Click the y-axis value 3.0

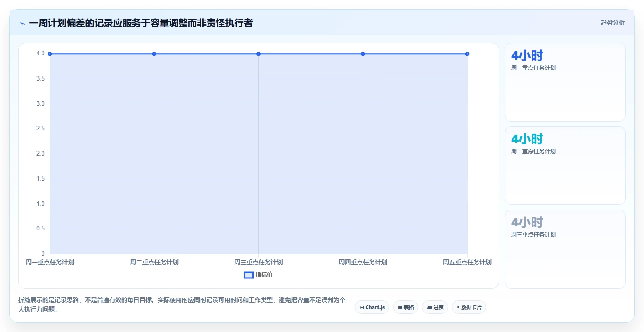tap(41, 104)
